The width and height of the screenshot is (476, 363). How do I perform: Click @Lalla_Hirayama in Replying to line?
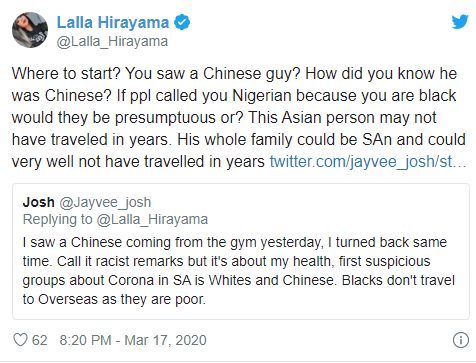point(152,220)
